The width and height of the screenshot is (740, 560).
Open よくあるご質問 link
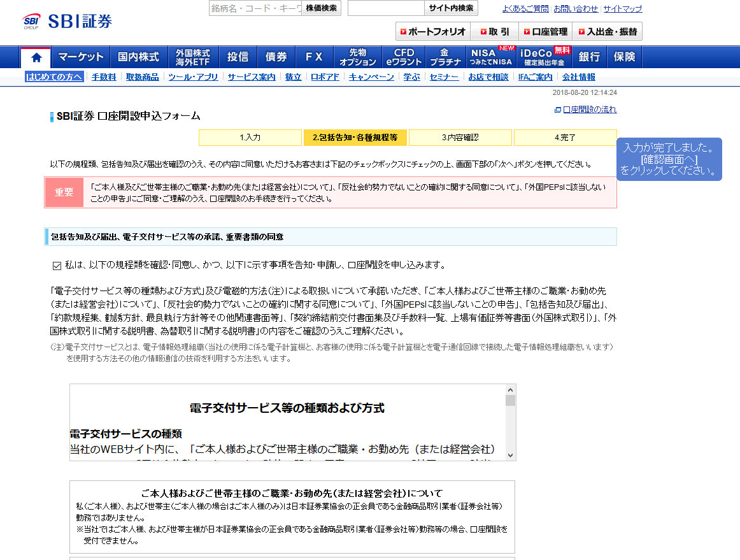point(525,8)
